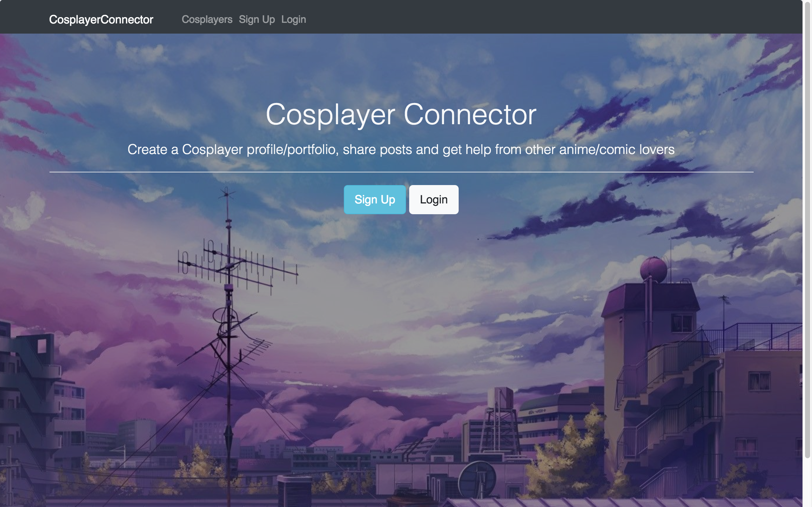812x507 pixels.
Task: Click the tagline starting with Create a Cosplayer
Action: (401, 150)
